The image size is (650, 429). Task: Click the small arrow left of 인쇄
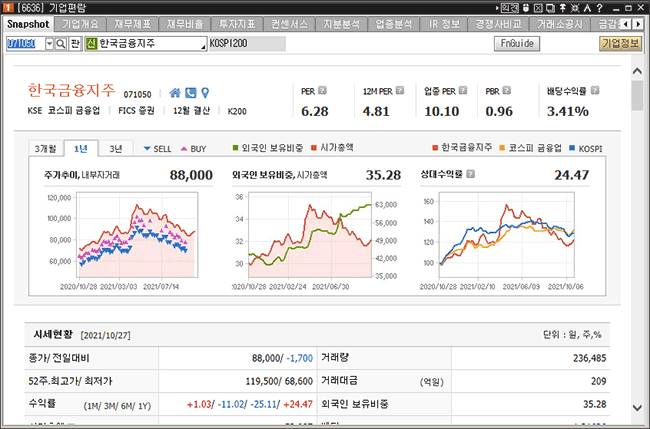coord(497,8)
